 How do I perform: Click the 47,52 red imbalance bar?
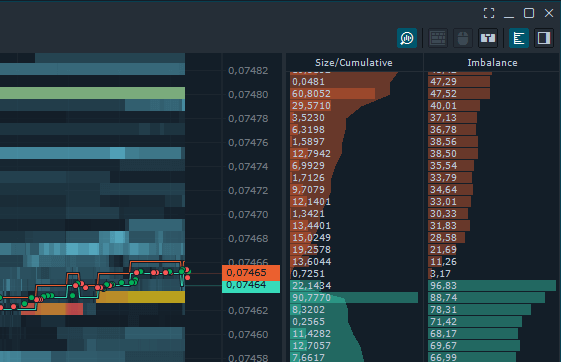click(459, 94)
